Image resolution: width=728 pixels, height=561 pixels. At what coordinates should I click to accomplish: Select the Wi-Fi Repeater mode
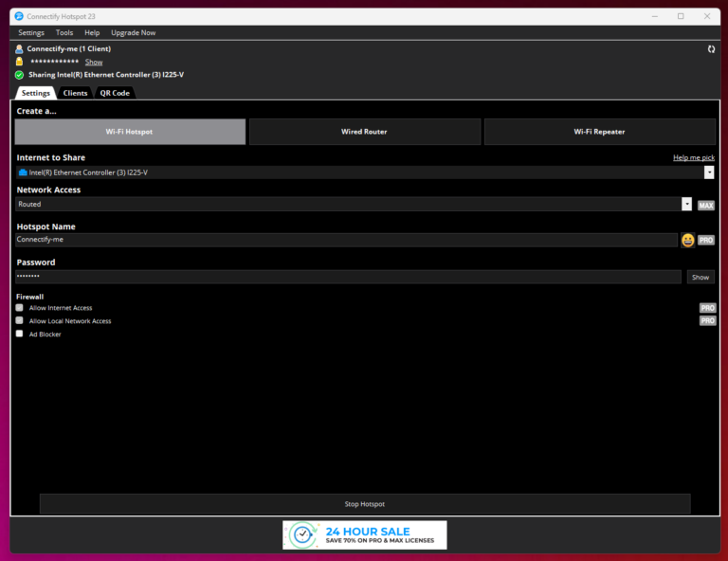pyautogui.click(x=599, y=132)
